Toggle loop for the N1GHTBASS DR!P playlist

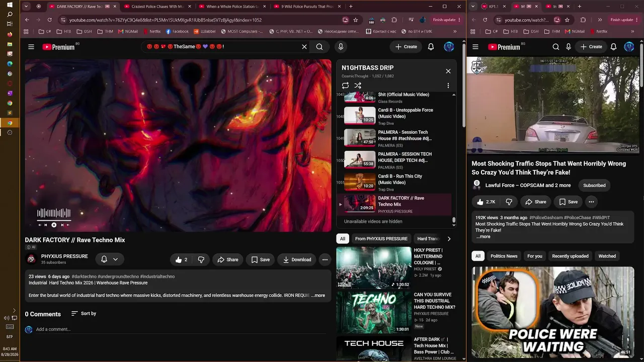[345, 85]
